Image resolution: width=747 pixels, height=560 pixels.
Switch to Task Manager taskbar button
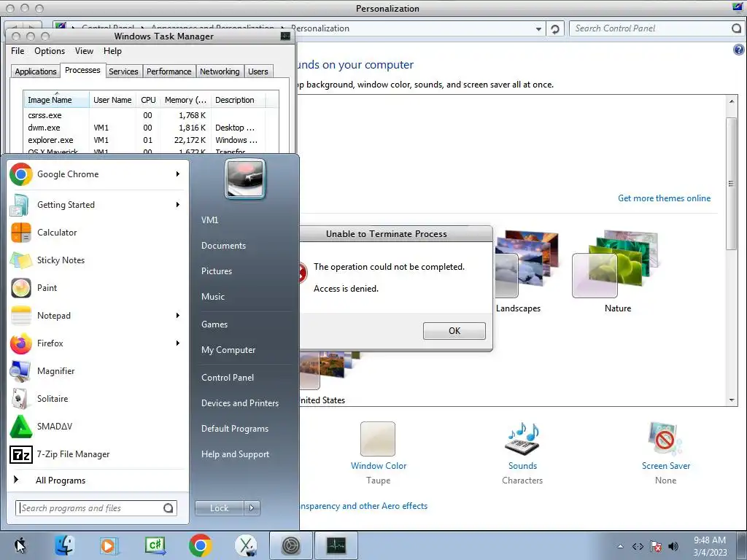[x=336, y=545]
